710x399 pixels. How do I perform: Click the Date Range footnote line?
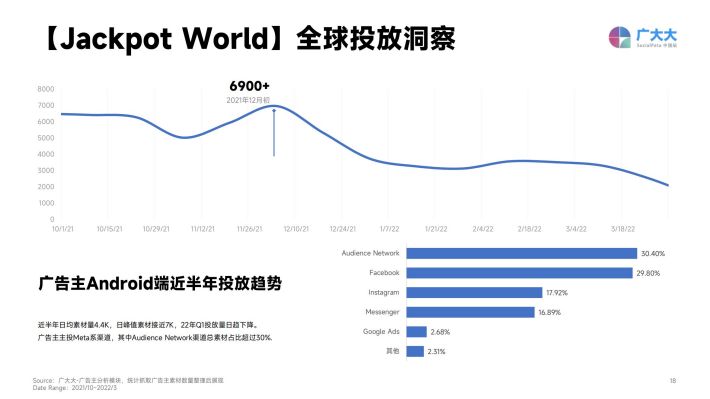click(x=75, y=388)
